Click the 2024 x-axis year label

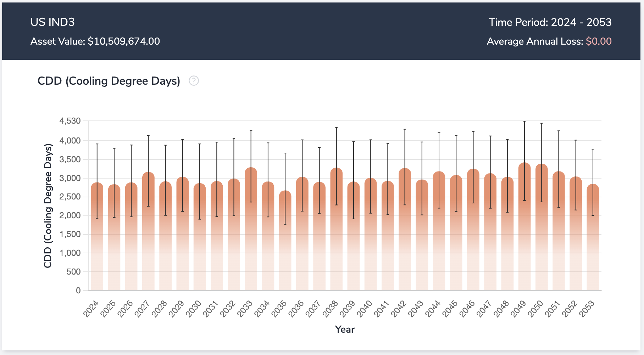[91, 309]
